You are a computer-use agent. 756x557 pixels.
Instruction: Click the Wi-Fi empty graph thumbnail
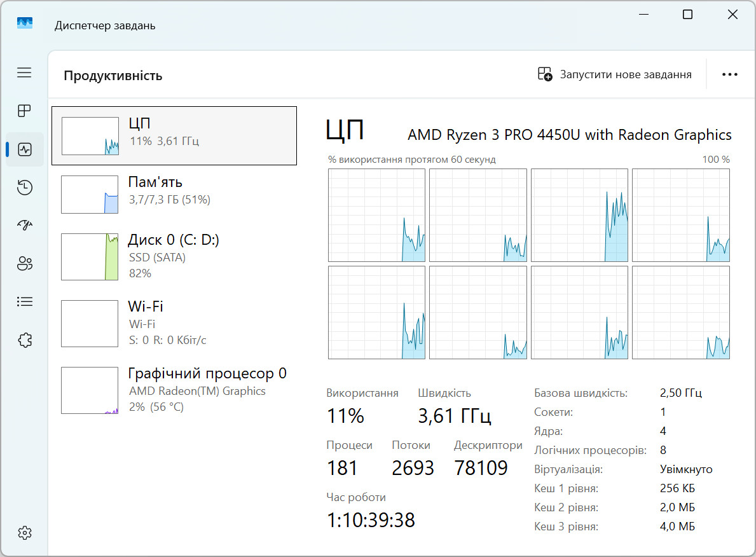90,324
